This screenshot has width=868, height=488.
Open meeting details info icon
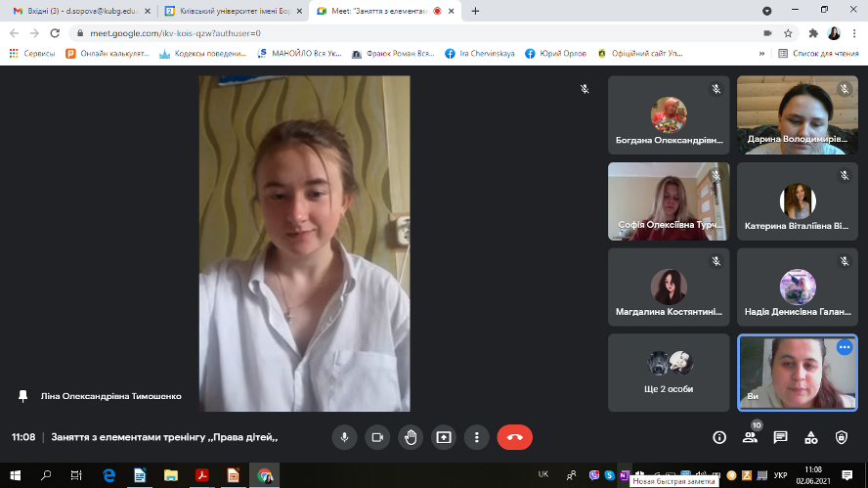tap(719, 437)
